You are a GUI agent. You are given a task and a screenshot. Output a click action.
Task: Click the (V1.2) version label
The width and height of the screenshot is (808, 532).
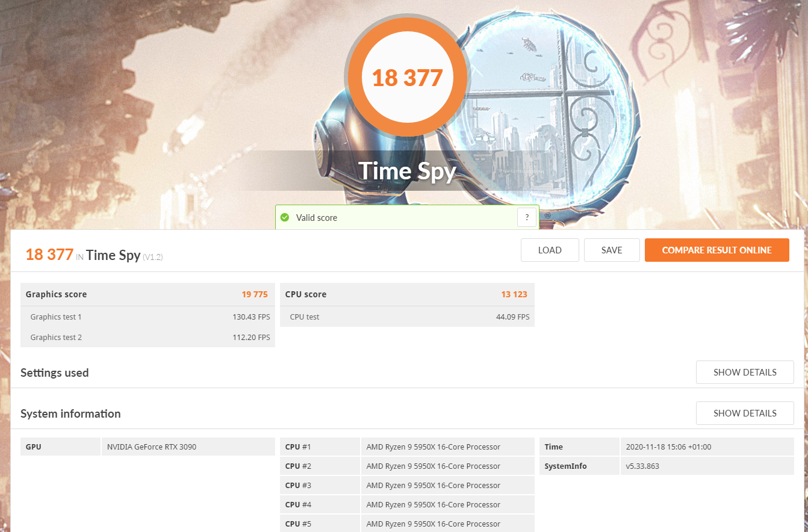point(153,257)
